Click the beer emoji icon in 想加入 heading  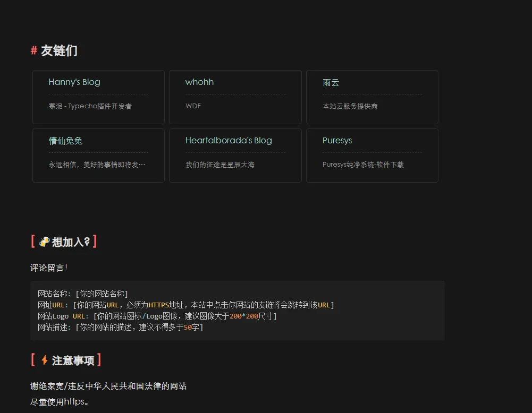click(44, 242)
